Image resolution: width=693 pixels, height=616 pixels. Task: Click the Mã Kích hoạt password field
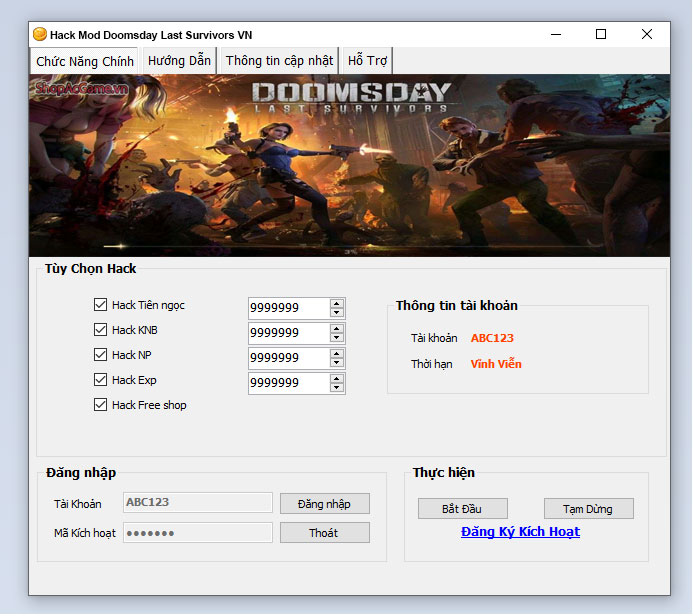(197, 533)
